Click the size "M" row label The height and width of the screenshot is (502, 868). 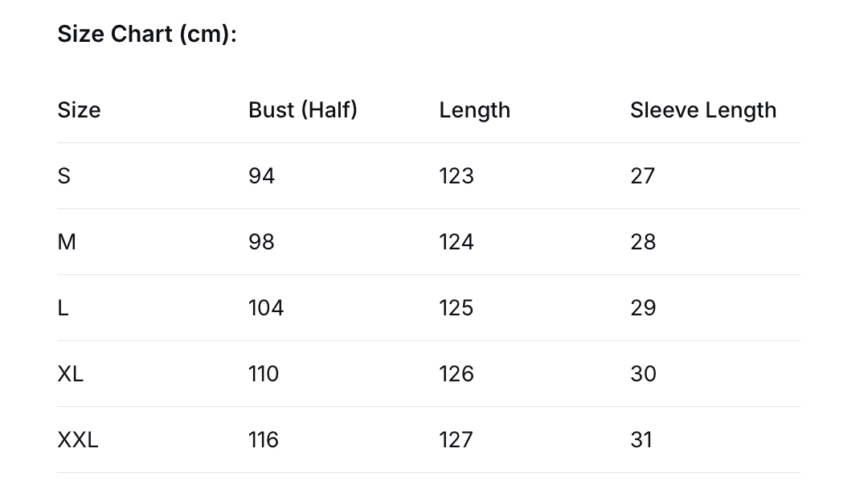(x=67, y=242)
